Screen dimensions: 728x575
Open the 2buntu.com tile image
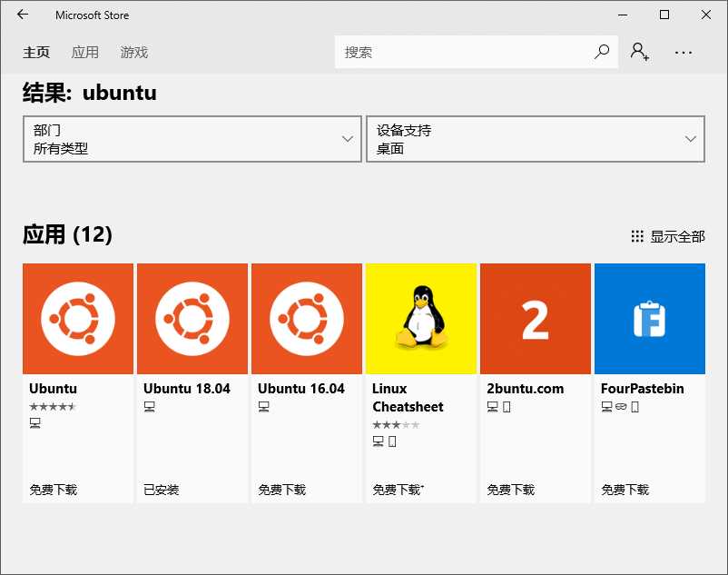tap(536, 319)
